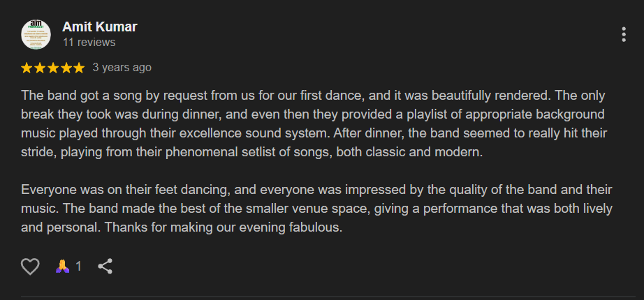Open Amit Kumar's profile via name
The image size is (644, 300).
pyautogui.click(x=99, y=27)
